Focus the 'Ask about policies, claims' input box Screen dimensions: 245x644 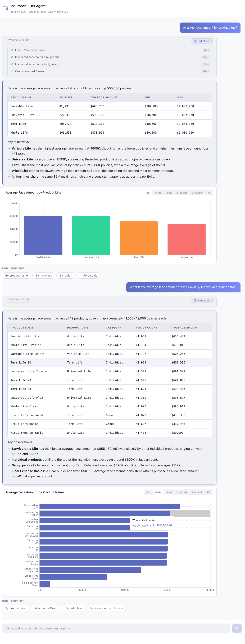116,628
